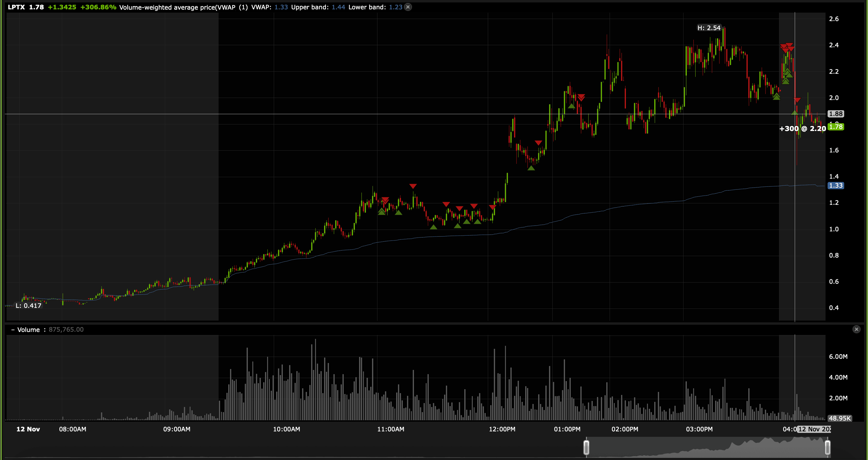This screenshot has height=460, width=868.
Task: Click the +300 @ 2.20 position label
Action: pos(802,129)
